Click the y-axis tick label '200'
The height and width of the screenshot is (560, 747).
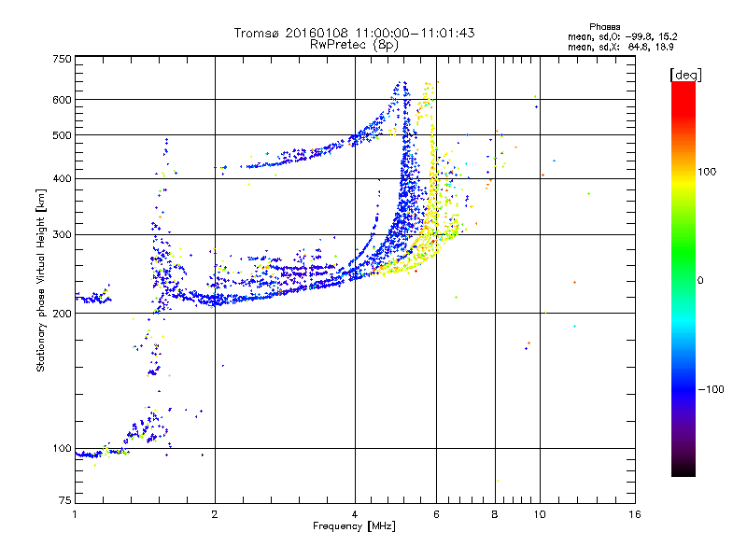62,314
